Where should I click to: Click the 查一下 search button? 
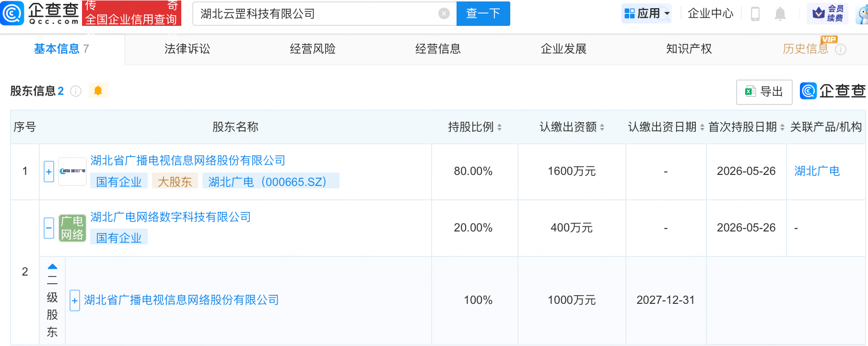[x=483, y=13]
